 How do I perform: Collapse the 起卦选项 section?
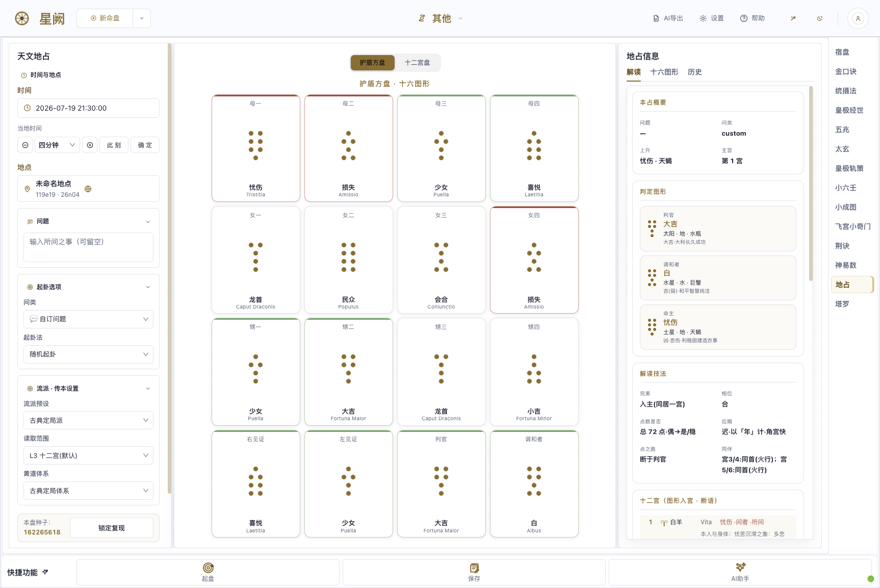click(148, 287)
